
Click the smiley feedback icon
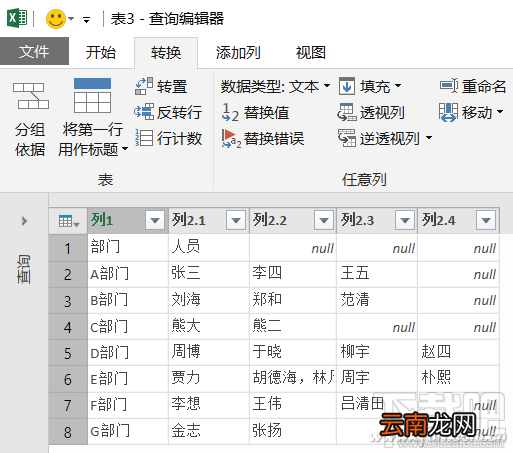56,19
